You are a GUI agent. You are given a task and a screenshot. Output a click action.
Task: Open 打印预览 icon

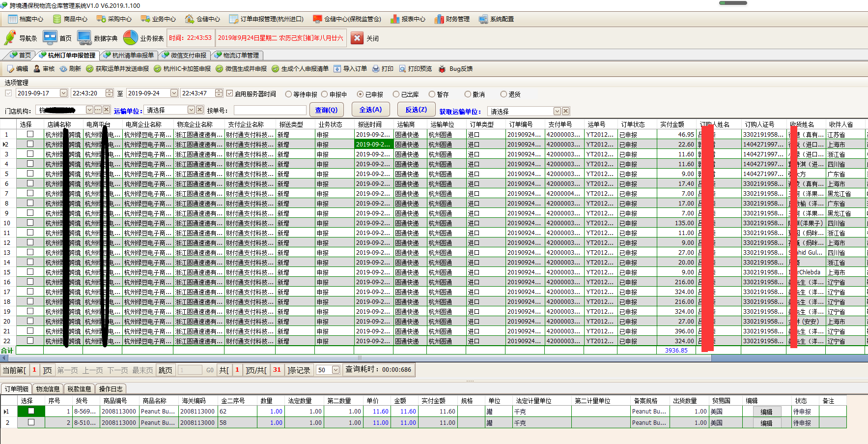pyautogui.click(x=402, y=69)
